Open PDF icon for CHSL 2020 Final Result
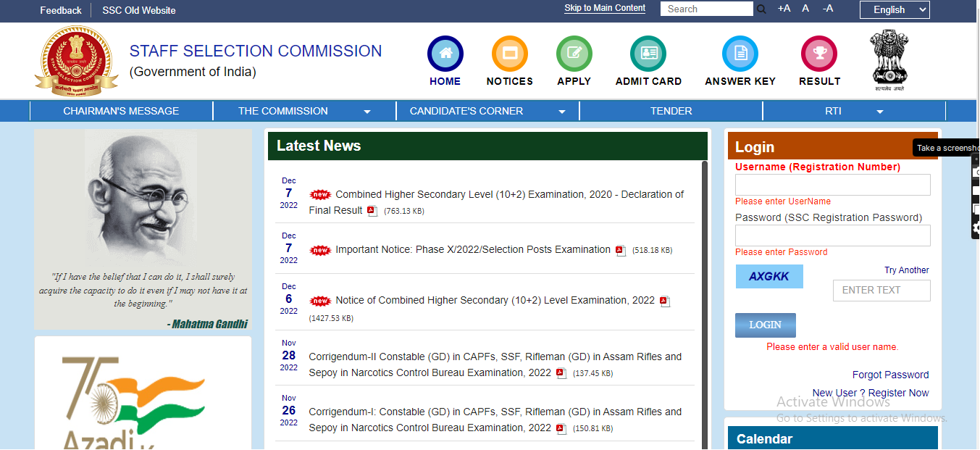 [x=372, y=211]
